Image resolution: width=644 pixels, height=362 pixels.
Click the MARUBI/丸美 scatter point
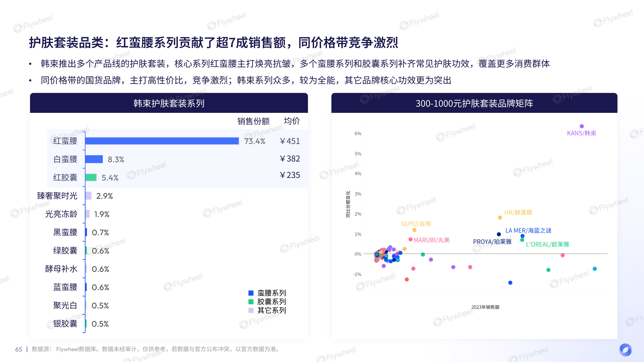click(410, 239)
